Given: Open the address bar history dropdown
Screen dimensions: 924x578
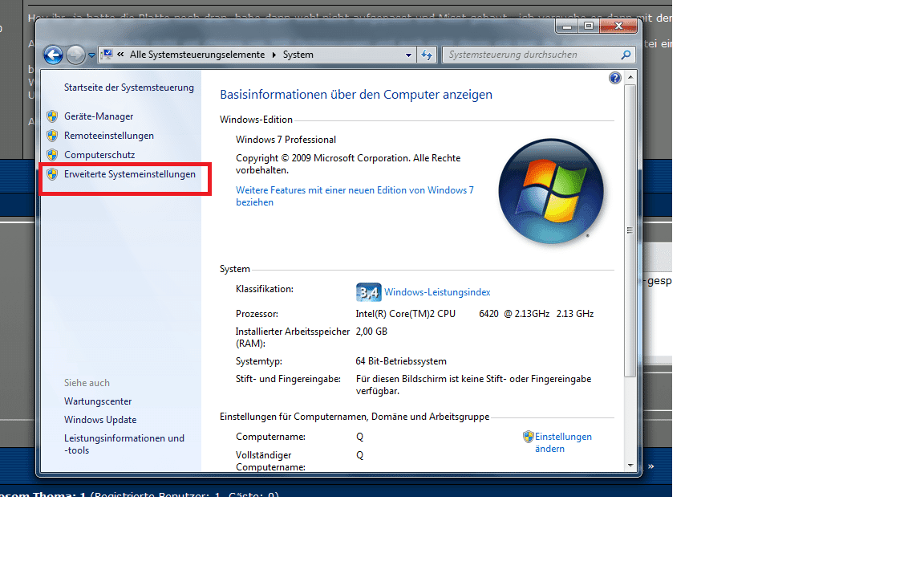Looking at the screenshot, I should (x=408, y=55).
